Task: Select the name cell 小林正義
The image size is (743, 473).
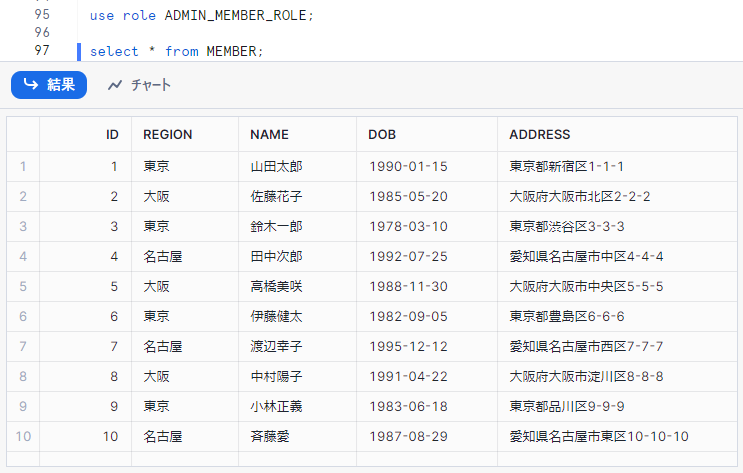Action: [297, 406]
